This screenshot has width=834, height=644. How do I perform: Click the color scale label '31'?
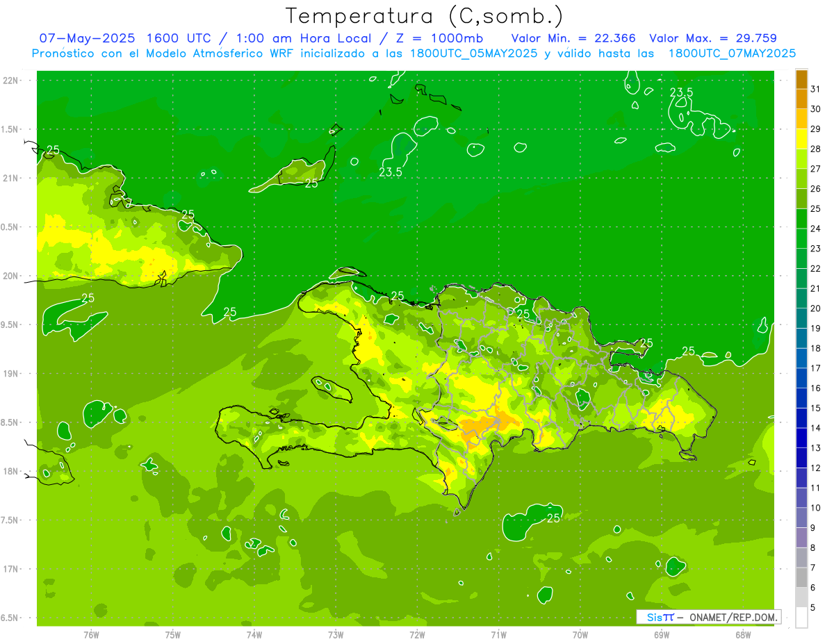coord(816,89)
